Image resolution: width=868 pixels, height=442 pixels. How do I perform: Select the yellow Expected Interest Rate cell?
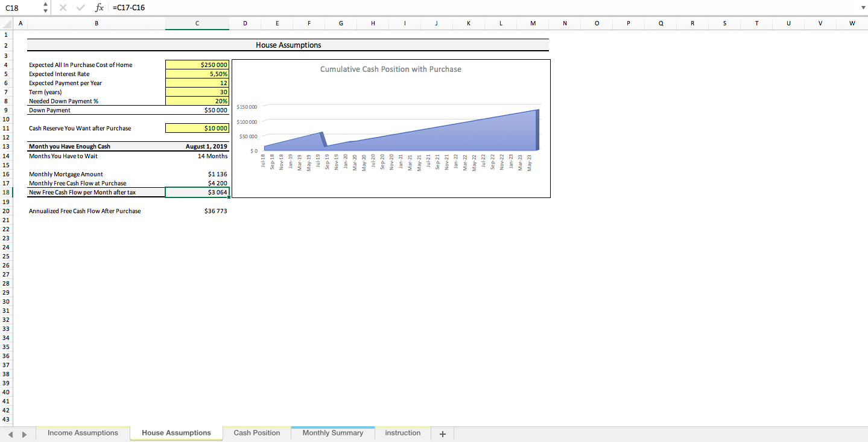[197, 74]
